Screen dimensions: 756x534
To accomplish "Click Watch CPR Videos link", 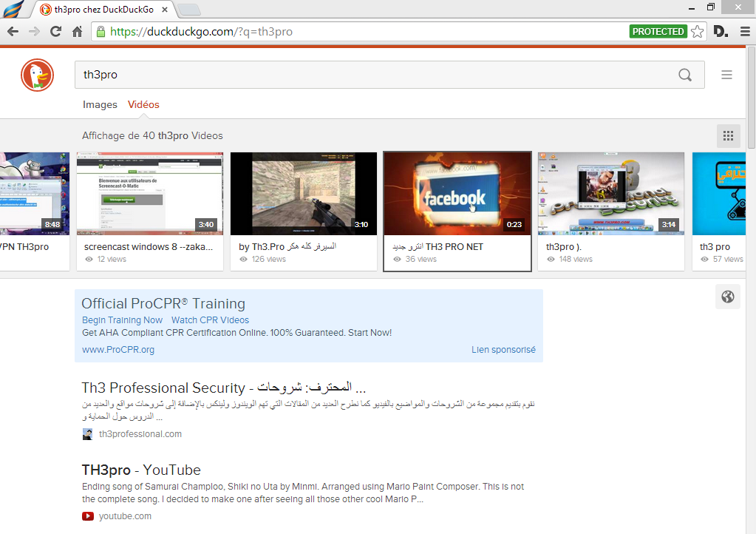I will tap(210, 320).
